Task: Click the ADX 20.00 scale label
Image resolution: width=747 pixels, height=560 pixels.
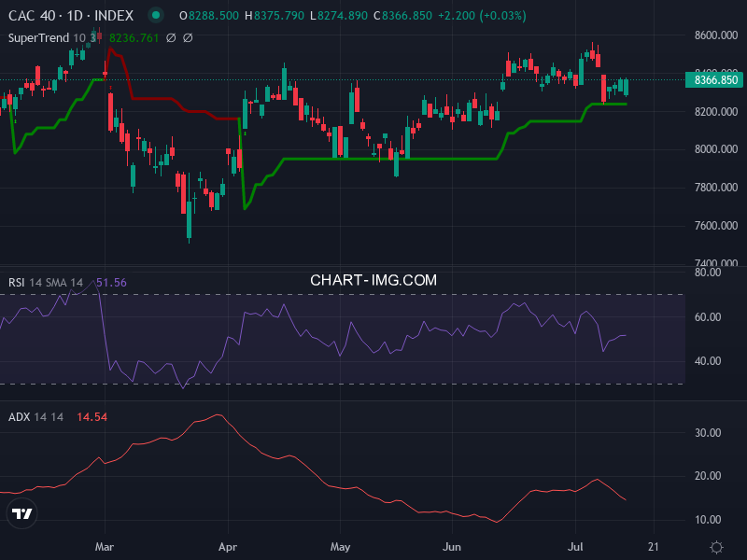Action: [708, 476]
